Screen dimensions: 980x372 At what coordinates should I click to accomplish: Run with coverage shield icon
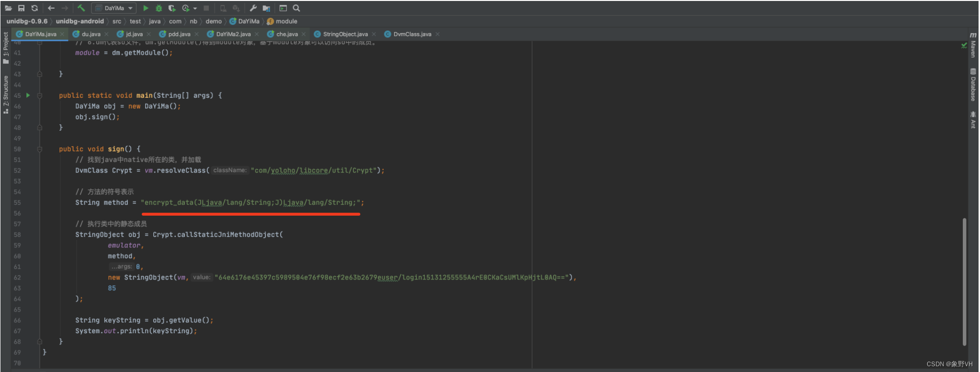(x=172, y=8)
